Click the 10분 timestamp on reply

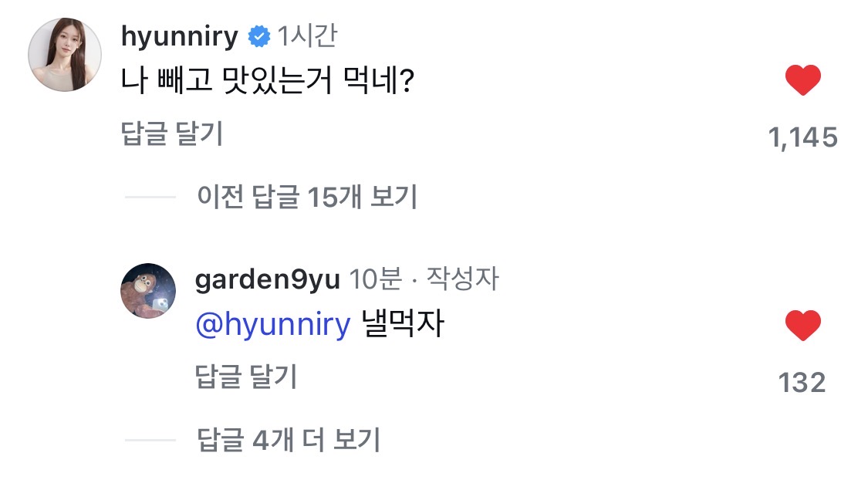[x=375, y=280]
